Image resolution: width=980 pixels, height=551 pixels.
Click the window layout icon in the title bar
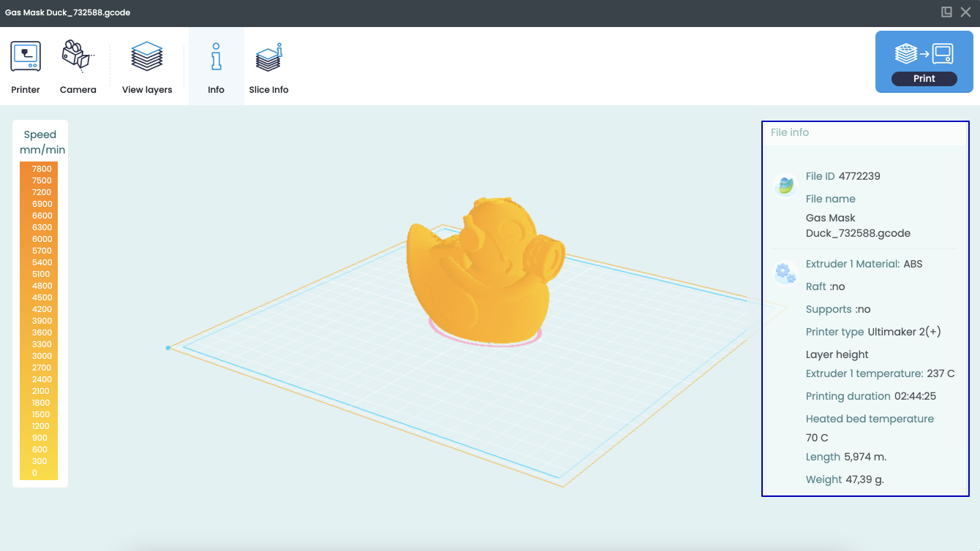946,12
